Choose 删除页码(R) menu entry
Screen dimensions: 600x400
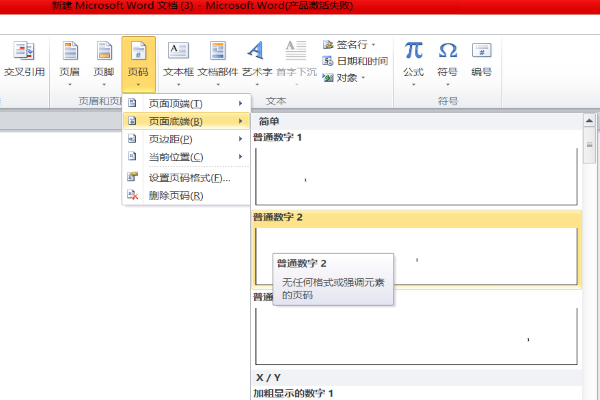click(x=187, y=195)
